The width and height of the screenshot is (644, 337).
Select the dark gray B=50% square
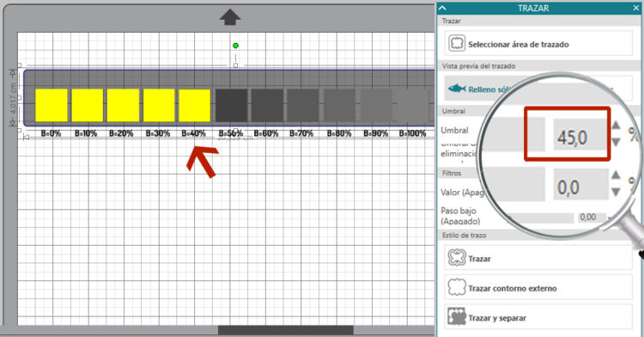click(231, 105)
